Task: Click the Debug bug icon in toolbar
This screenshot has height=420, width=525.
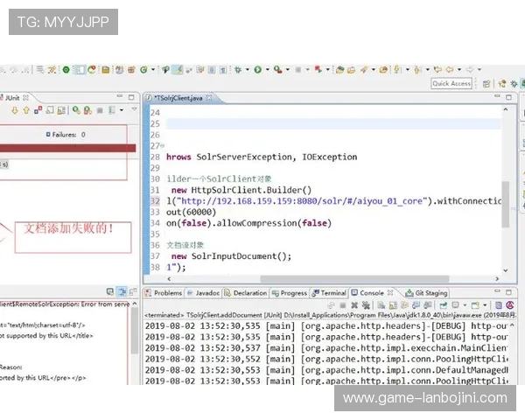Action: [237, 69]
